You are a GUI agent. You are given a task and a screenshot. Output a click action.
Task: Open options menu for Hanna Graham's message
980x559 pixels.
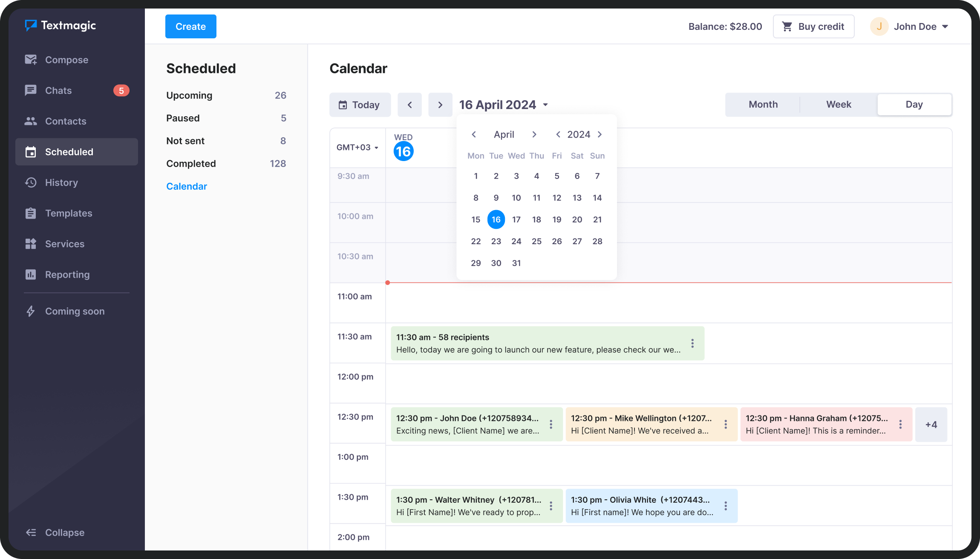click(900, 424)
